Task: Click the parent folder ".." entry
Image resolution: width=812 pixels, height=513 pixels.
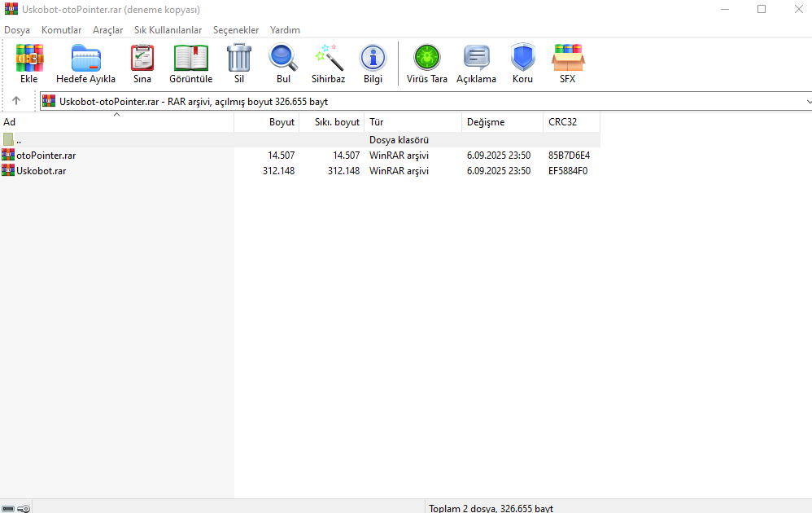Action: (x=18, y=140)
